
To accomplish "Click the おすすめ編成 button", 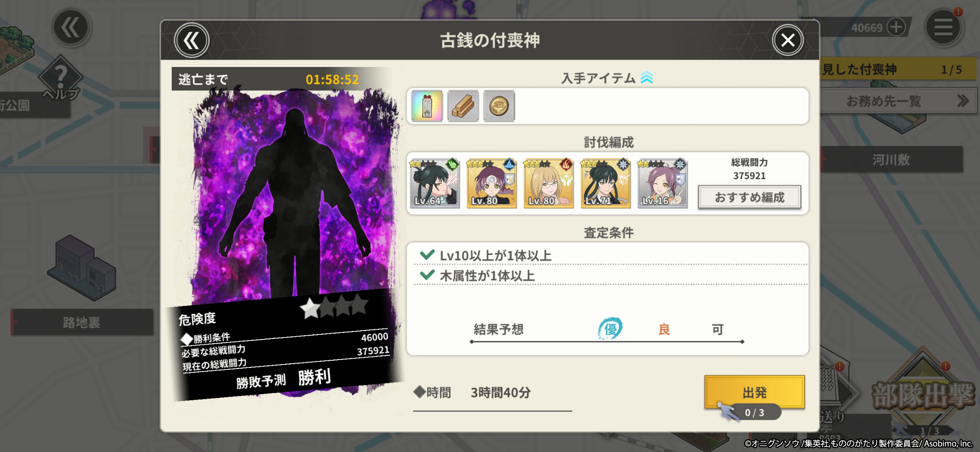I will point(749,197).
